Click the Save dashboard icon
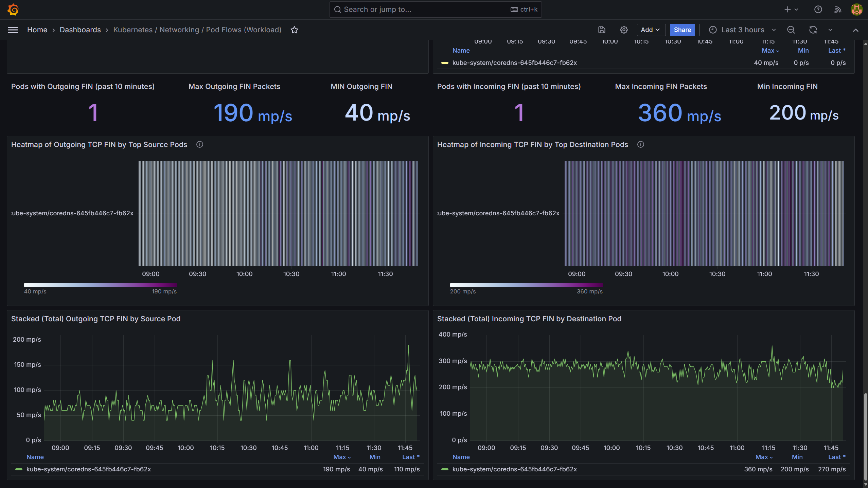 [x=602, y=30]
